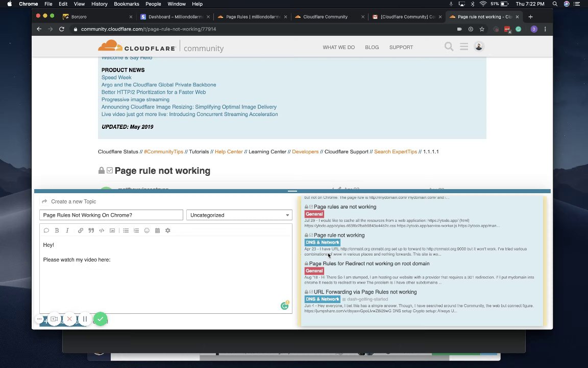Open WHAT WE DO header link
Viewport: 588px width, 368px height.
click(x=338, y=48)
